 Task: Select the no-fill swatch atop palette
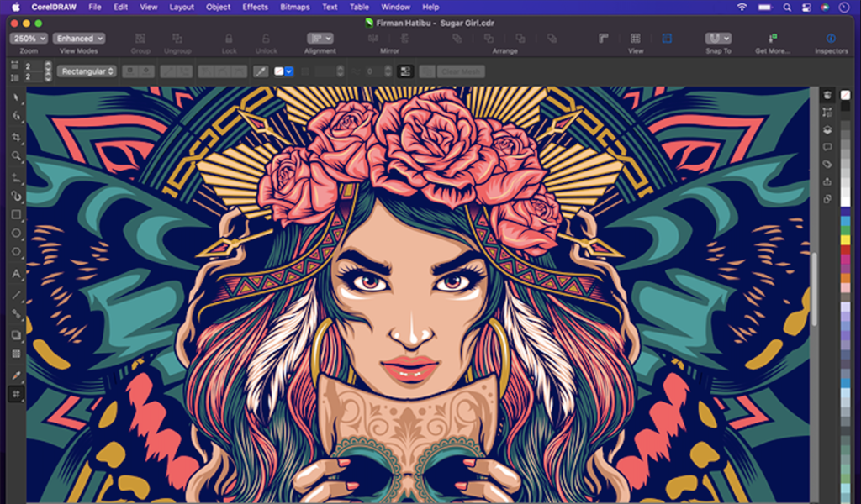click(845, 95)
